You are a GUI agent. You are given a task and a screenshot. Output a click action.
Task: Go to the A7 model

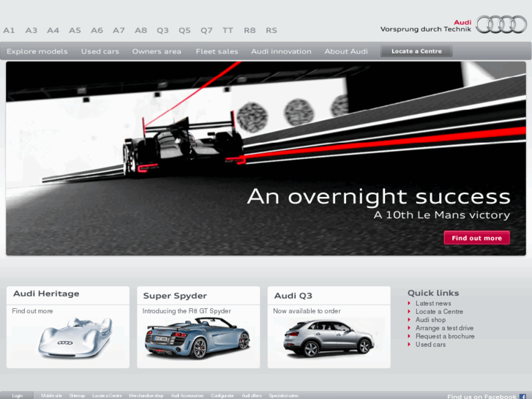pos(119,30)
